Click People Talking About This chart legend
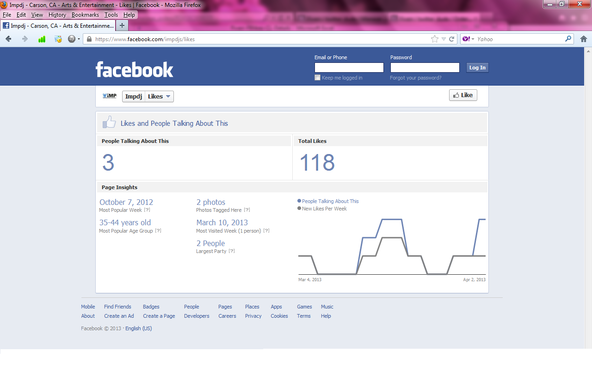 328,201
